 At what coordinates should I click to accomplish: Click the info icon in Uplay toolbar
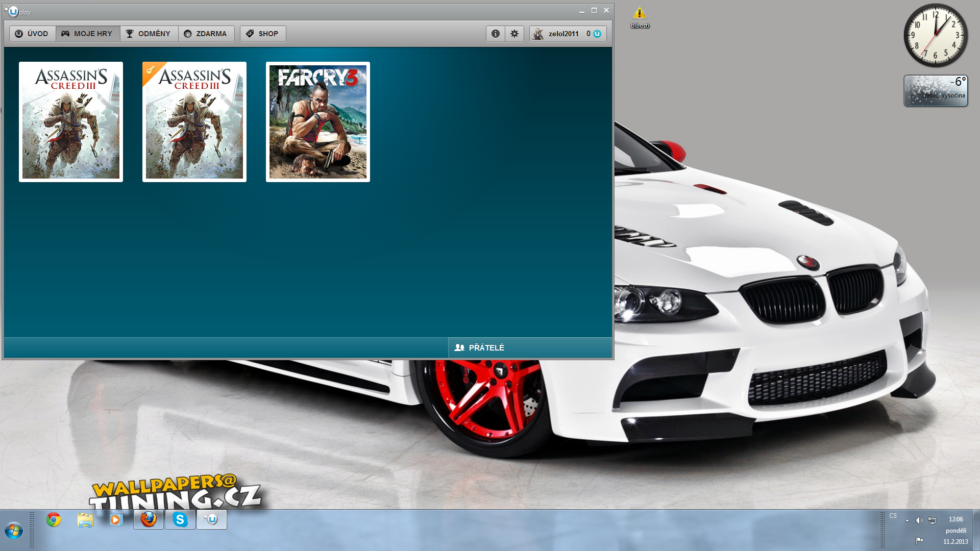[x=495, y=34]
